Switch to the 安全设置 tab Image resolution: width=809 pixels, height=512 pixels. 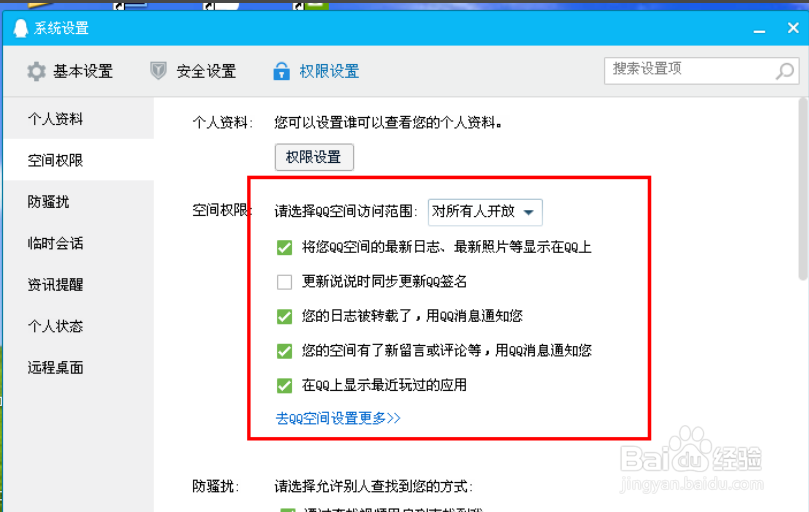193,71
